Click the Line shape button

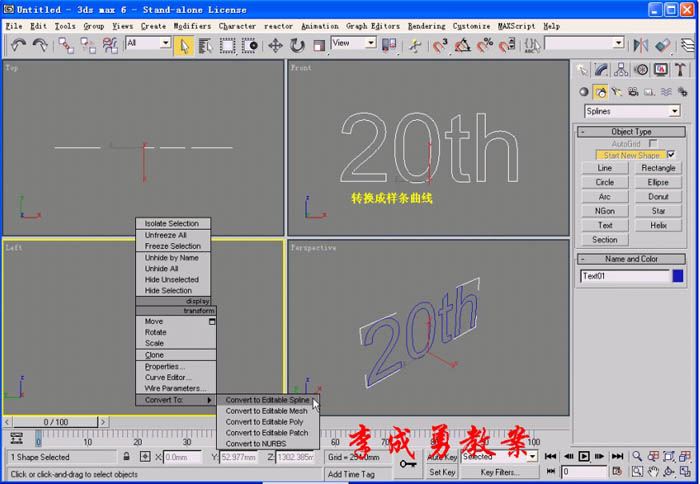tap(604, 168)
